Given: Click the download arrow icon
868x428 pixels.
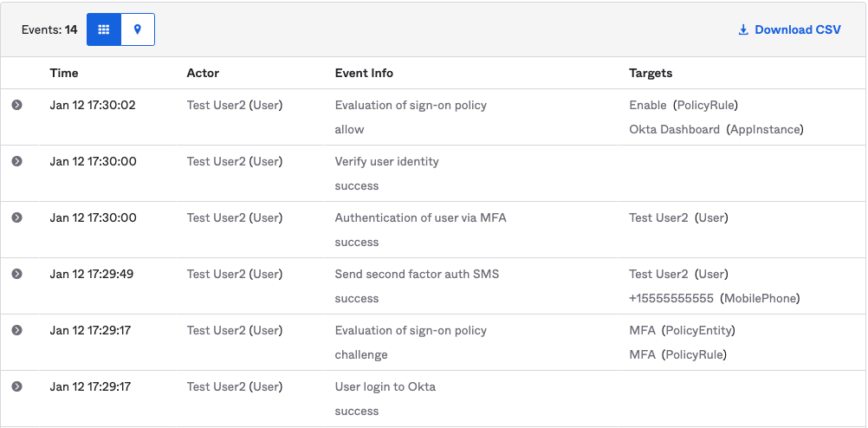Looking at the screenshot, I should pyautogui.click(x=743, y=29).
